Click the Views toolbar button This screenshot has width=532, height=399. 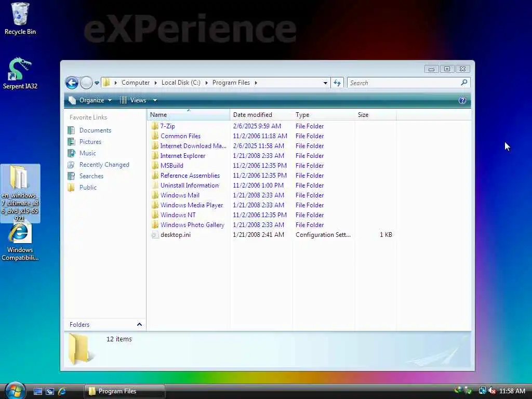[x=134, y=100]
